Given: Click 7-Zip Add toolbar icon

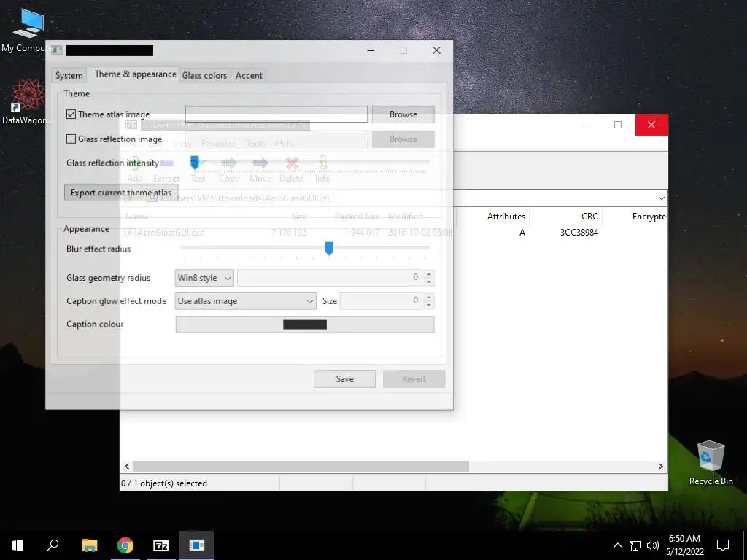Looking at the screenshot, I should pyautogui.click(x=135, y=169).
